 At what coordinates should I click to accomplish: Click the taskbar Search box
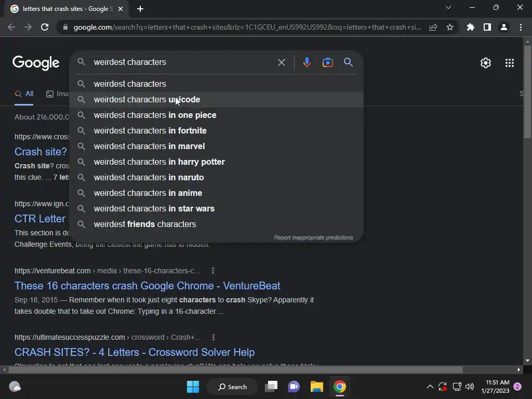coord(232,387)
